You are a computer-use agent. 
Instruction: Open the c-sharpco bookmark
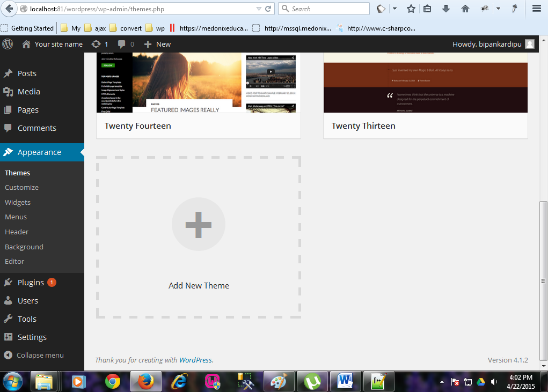[376, 28]
